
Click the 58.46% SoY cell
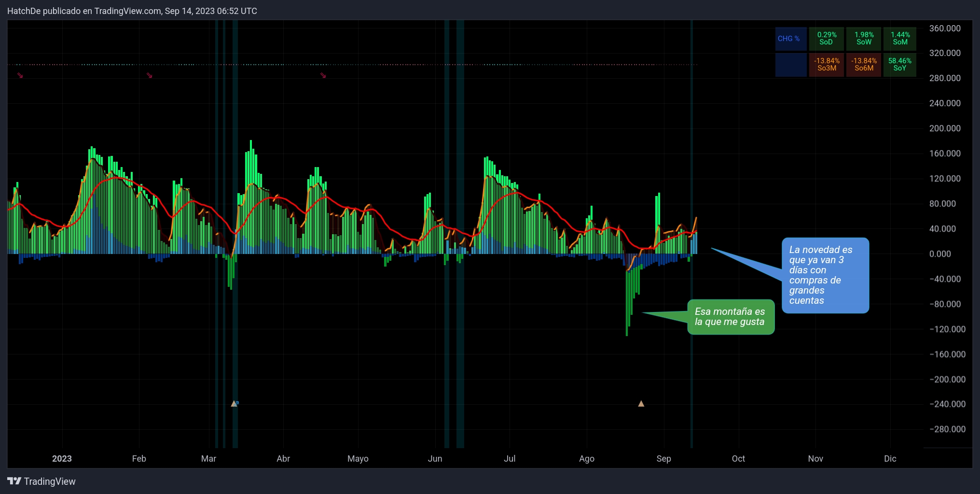click(900, 65)
